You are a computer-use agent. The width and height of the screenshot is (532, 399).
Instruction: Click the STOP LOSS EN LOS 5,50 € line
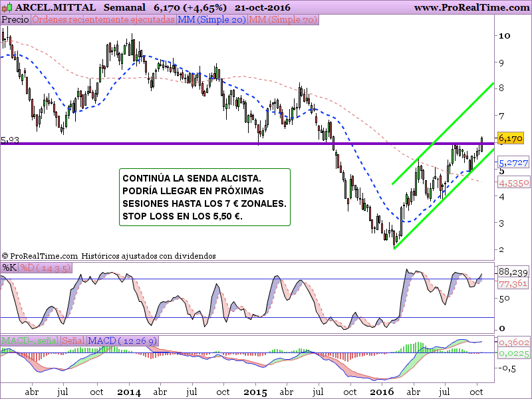click(x=182, y=216)
